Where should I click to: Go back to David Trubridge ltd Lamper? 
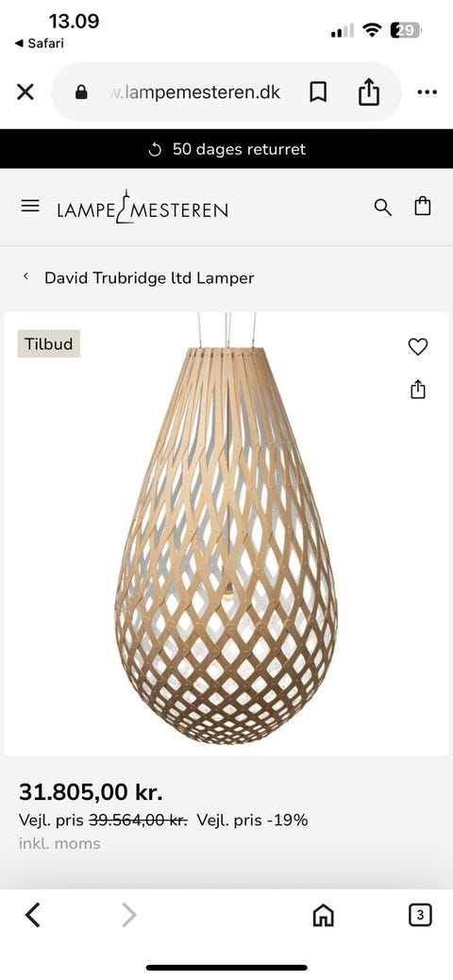[x=149, y=278]
